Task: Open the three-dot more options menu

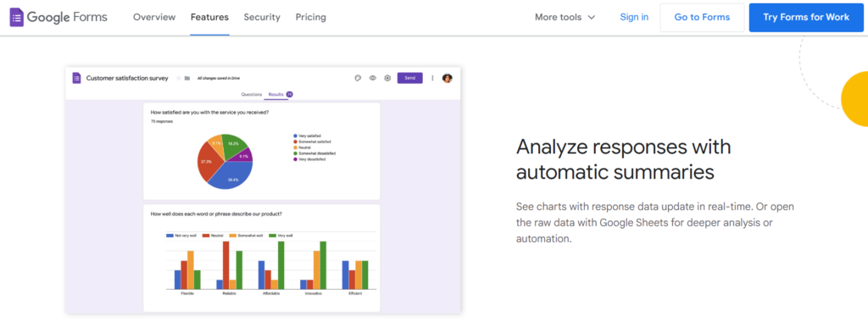Action: coord(432,78)
